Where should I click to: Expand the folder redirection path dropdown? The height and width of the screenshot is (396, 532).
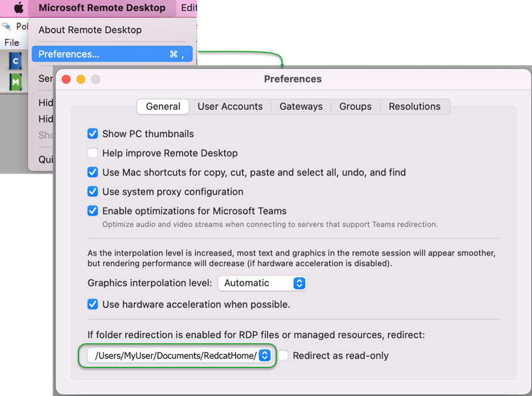[179, 355]
